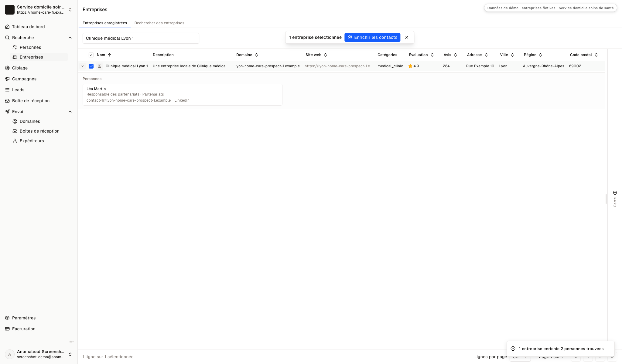Image resolution: width=622 pixels, height=364 pixels.
Task: Switch to Rechercher des entreprises tab
Action: [x=159, y=23]
